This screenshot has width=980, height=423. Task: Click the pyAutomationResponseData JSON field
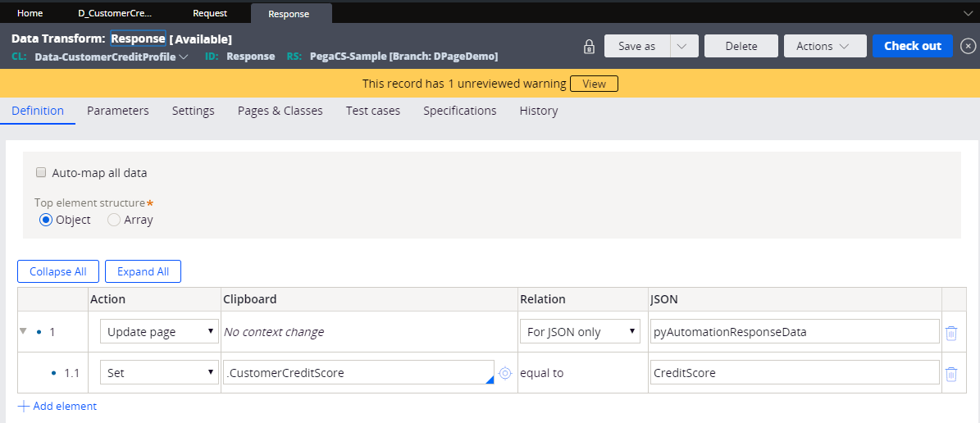[x=795, y=332]
